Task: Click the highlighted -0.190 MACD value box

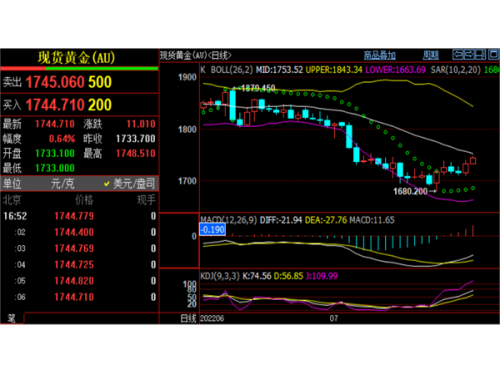Action: [x=212, y=230]
